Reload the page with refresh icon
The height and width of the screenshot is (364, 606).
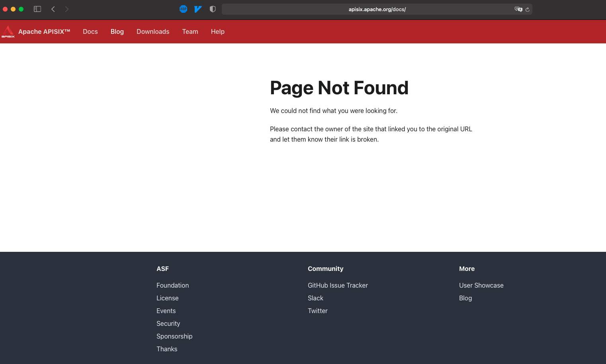tap(528, 9)
